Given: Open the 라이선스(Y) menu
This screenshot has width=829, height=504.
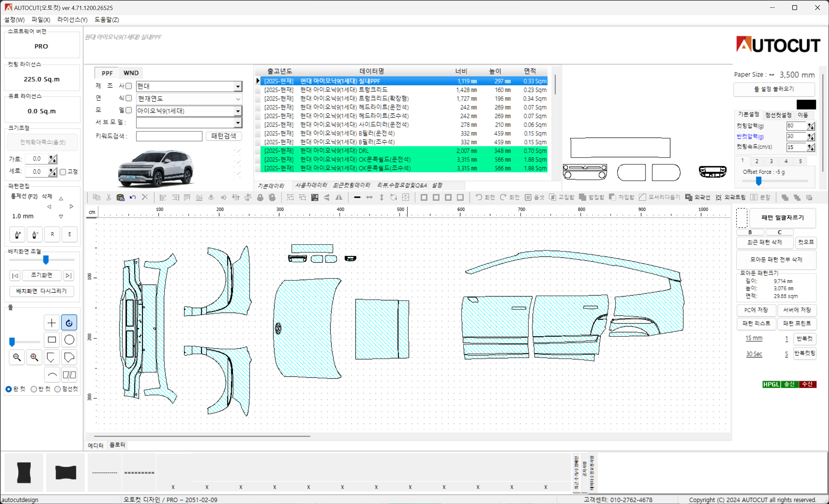Looking at the screenshot, I should point(72,20).
